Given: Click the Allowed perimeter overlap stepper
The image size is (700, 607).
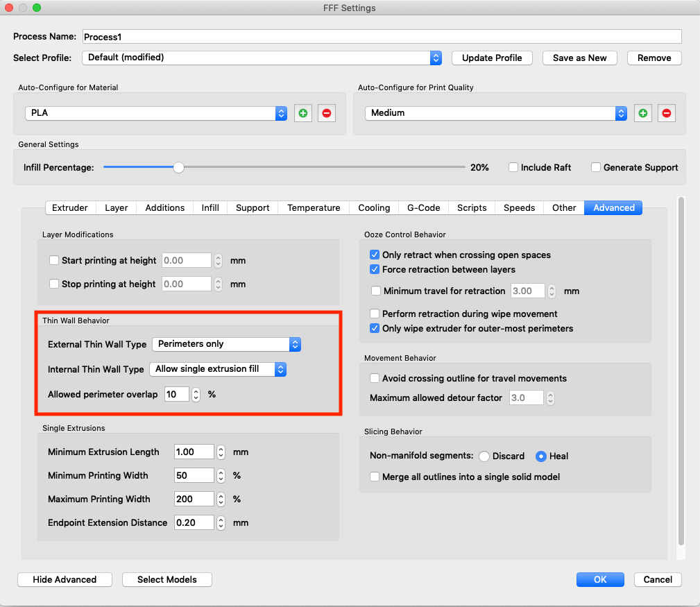Looking at the screenshot, I should point(196,395).
